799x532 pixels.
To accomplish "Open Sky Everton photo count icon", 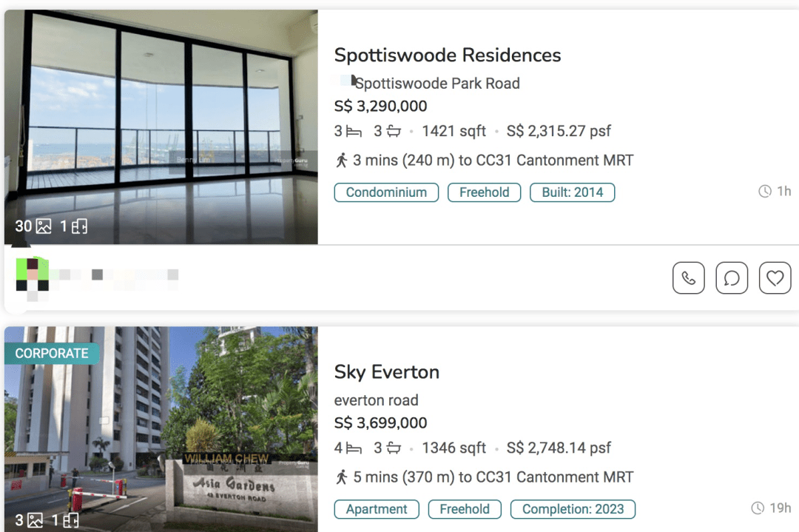I will tap(35, 520).
